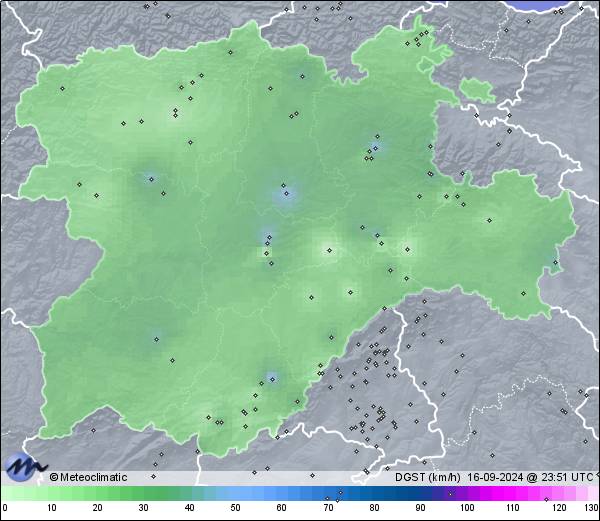Click the 20 label on the scale
The image size is (600, 521).
tap(98, 508)
